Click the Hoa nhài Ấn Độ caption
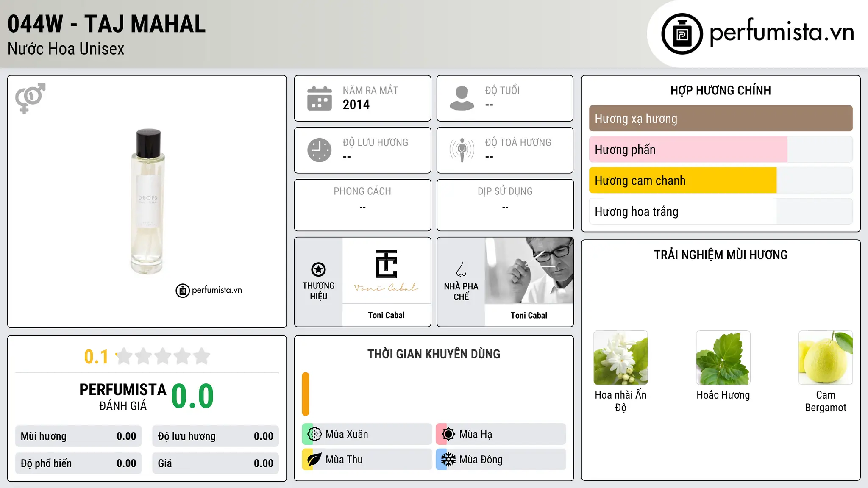Screen dimensions: 868x488 pos(620,401)
